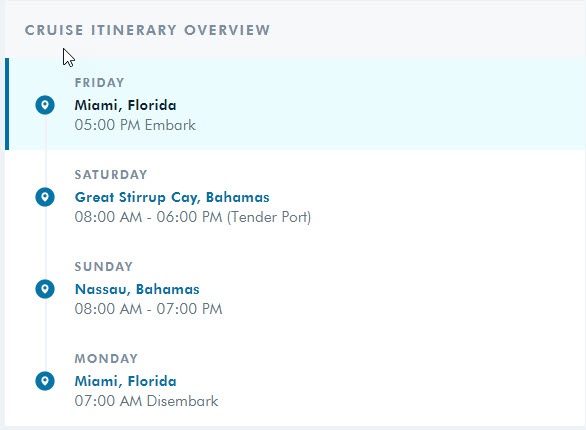The height and width of the screenshot is (430, 586).
Task: Click the 07:00 AM Disembark time text
Action: tap(146, 401)
